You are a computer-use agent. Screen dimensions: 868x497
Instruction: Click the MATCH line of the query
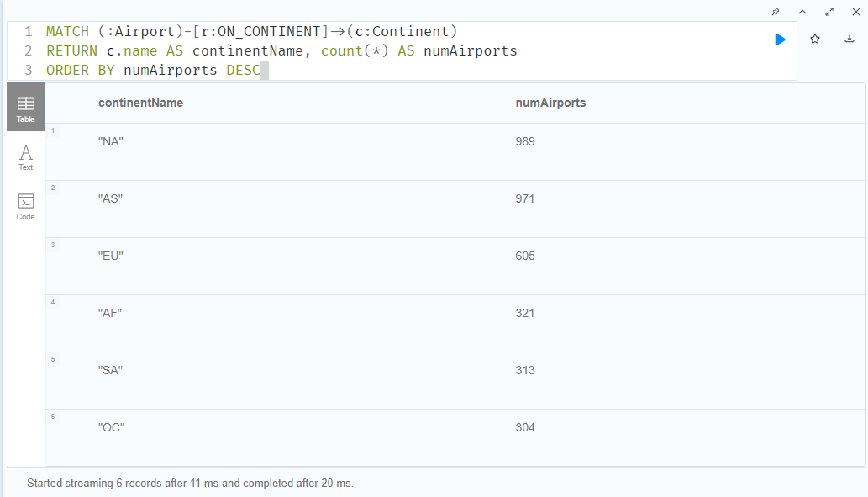252,32
